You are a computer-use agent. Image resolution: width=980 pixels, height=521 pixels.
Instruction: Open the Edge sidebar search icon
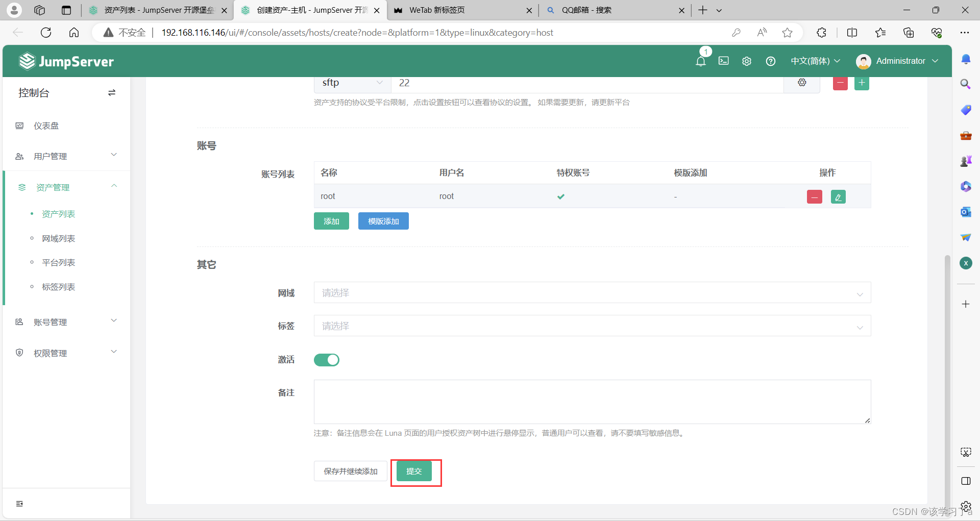pos(966,84)
